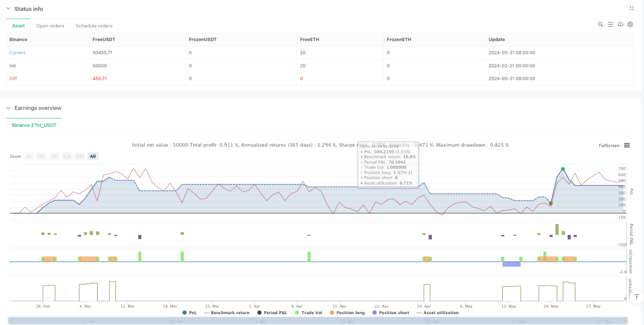Select the Binance.ETH_USDT tab
The image size is (644, 325).
[34, 125]
